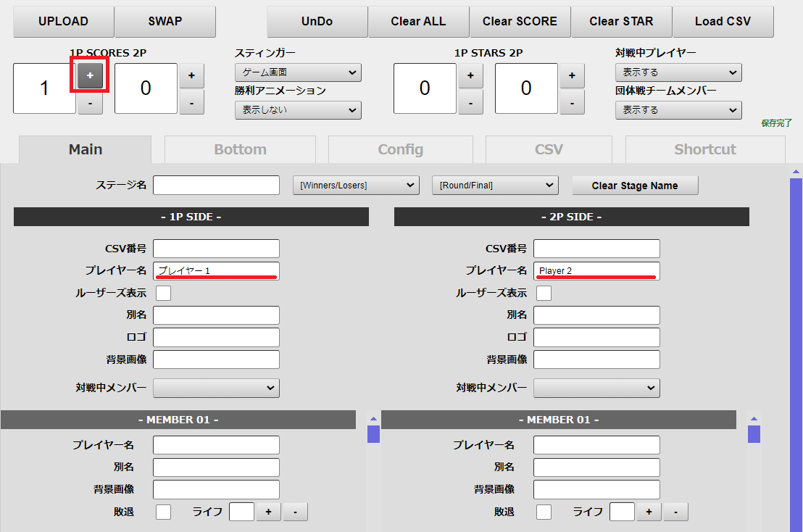Click 1P side CSV番号 field
The image size is (803, 532).
(216, 249)
